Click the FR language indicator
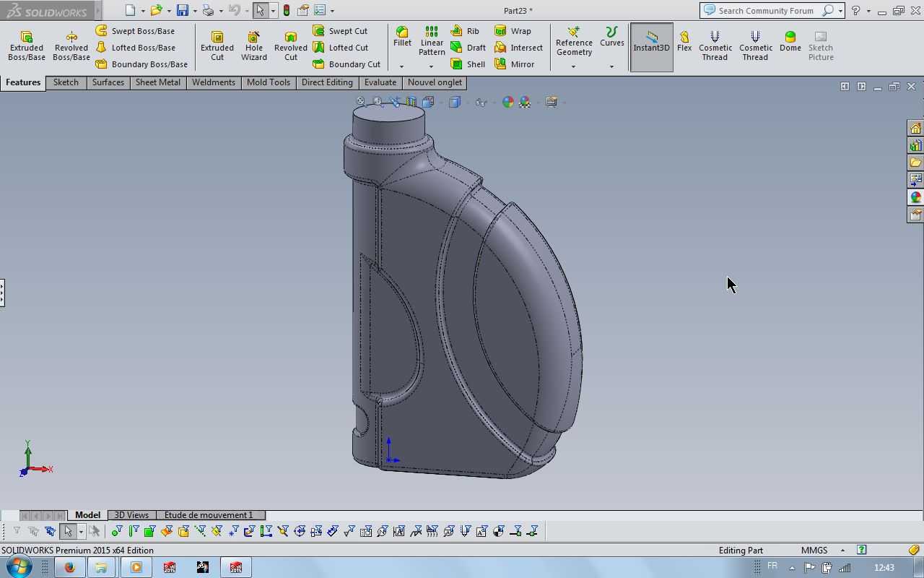 click(772, 566)
